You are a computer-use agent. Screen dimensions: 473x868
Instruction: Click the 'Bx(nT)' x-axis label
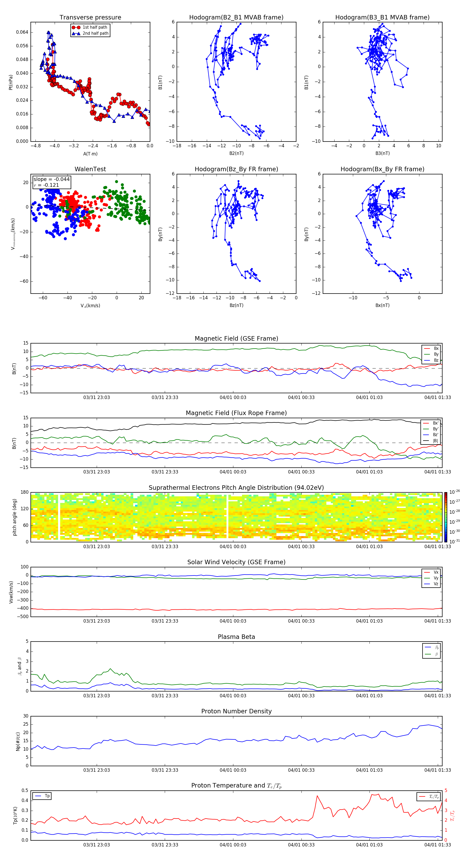coord(382,305)
